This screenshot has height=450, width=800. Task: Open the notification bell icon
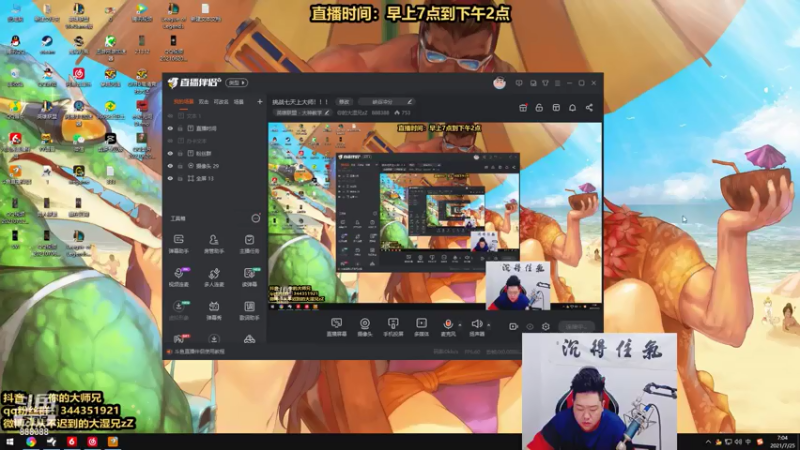coord(572,108)
